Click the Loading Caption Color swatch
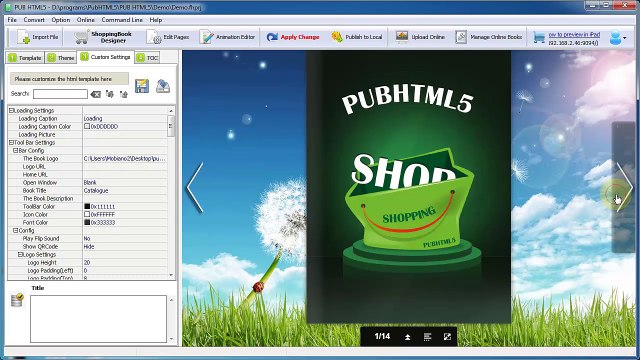The width and height of the screenshot is (640, 360). (x=87, y=127)
